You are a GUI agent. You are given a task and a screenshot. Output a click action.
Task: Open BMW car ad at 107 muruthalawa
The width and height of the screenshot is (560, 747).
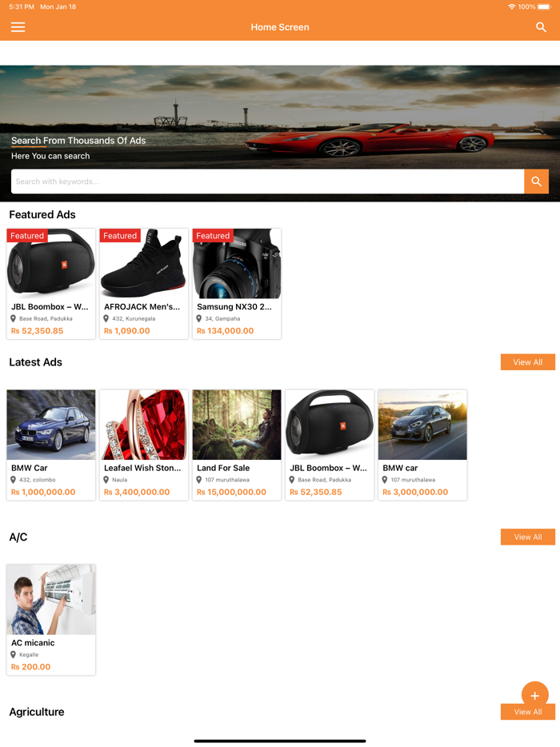coord(422,425)
